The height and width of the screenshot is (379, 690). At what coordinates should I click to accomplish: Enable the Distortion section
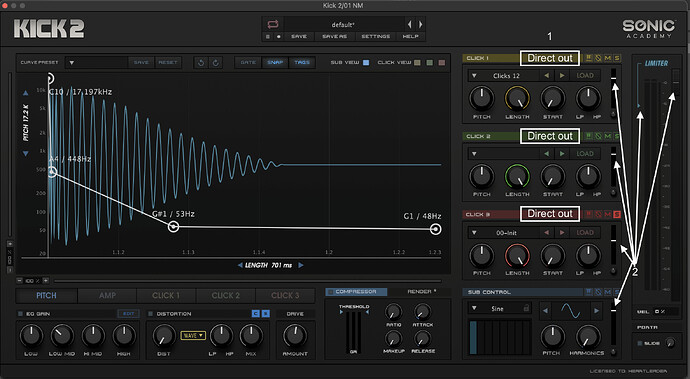tap(150, 314)
